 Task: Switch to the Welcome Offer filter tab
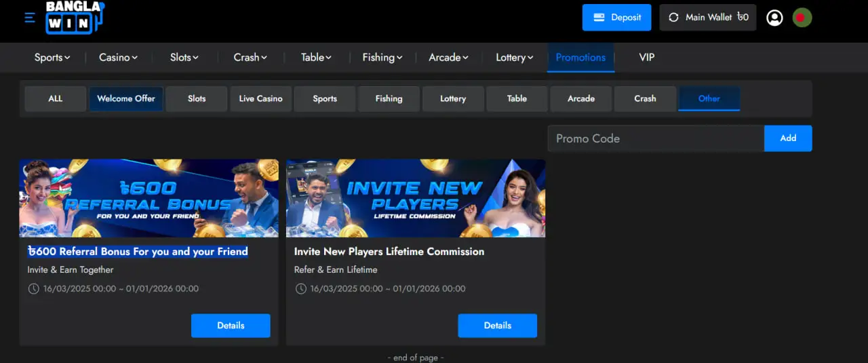pyautogui.click(x=126, y=99)
